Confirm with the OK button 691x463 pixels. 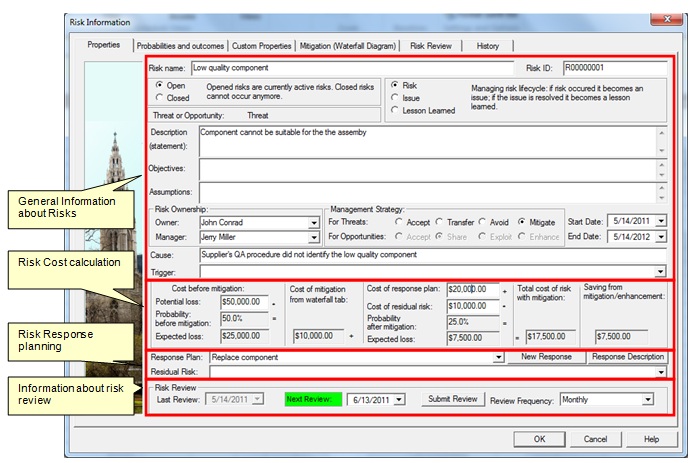(x=539, y=439)
